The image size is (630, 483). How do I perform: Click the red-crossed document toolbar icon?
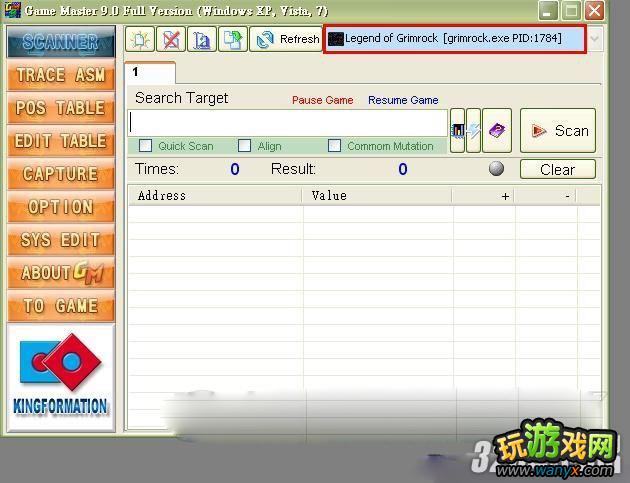click(171, 39)
